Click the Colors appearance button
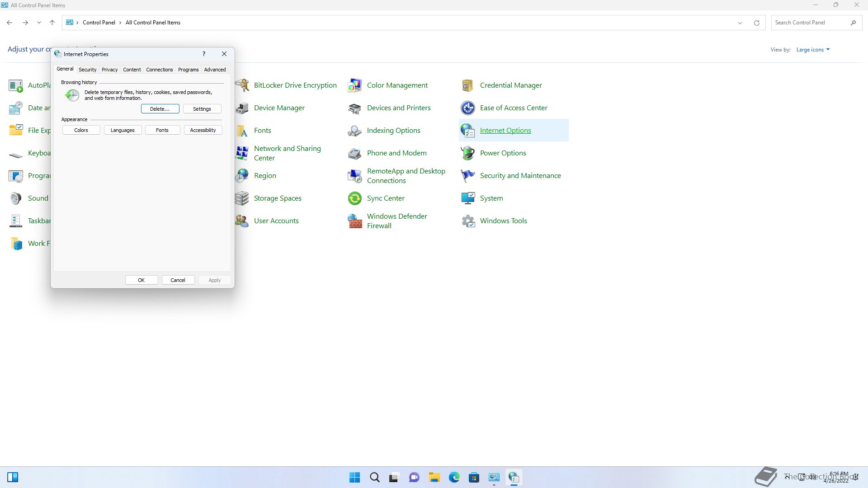The image size is (868, 488). [81, 130]
